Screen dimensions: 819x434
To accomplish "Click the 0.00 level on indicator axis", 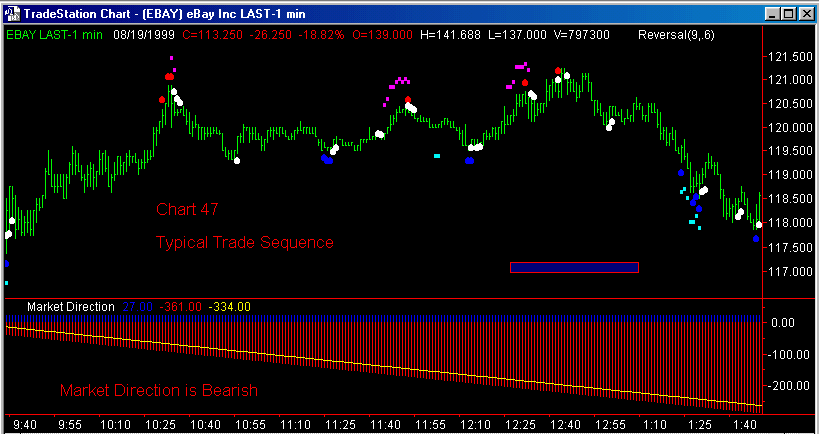I will pyautogui.click(x=783, y=323).
